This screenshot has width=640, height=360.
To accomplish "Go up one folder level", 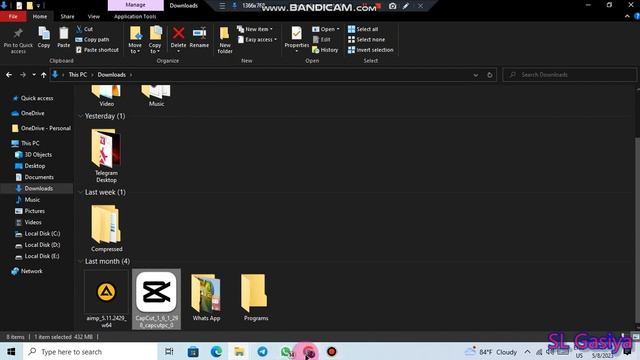I will coord(44,75).
